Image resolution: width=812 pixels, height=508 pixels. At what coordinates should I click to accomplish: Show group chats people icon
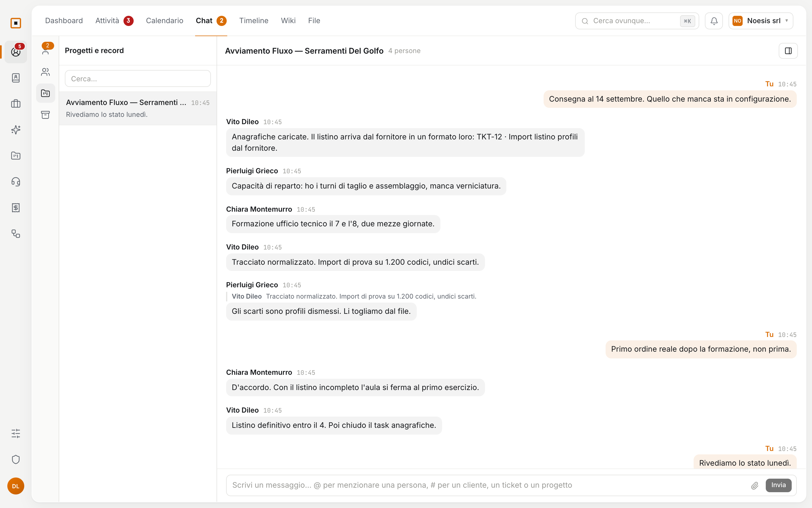[46, 72]
